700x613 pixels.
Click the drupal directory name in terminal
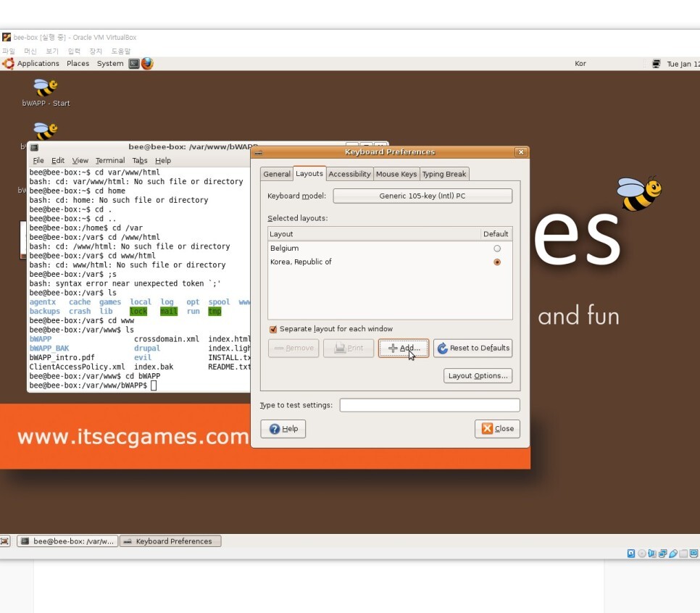point(147,349)
